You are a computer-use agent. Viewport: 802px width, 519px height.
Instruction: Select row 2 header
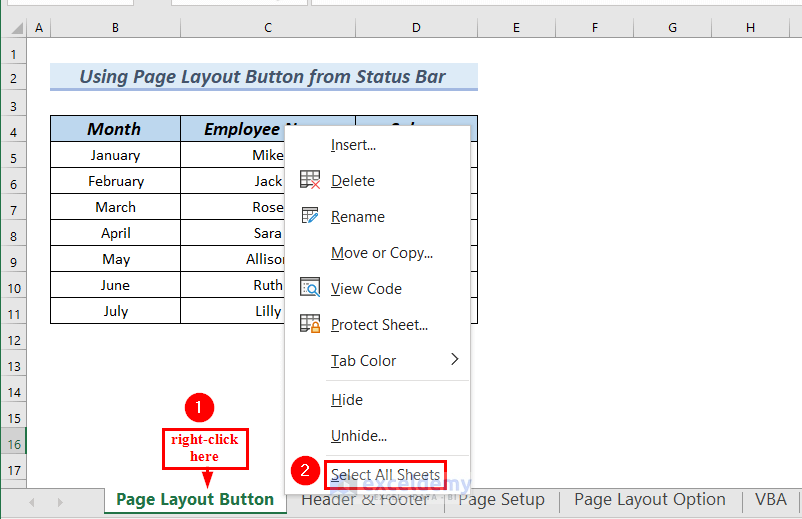pos(13,78)
